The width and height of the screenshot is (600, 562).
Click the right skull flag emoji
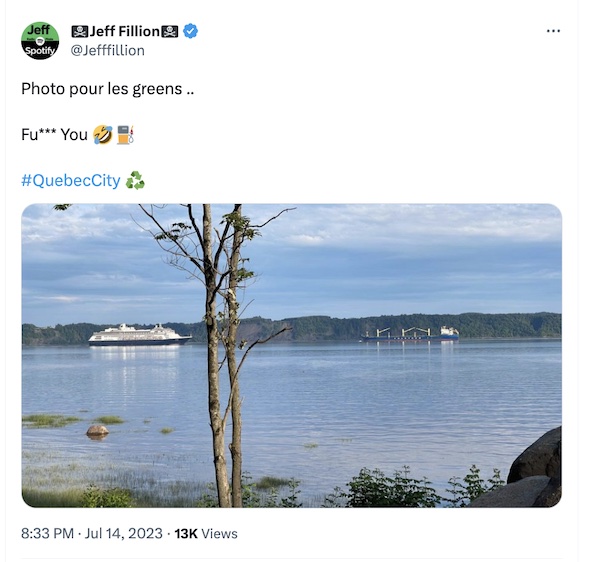[170, 31]
